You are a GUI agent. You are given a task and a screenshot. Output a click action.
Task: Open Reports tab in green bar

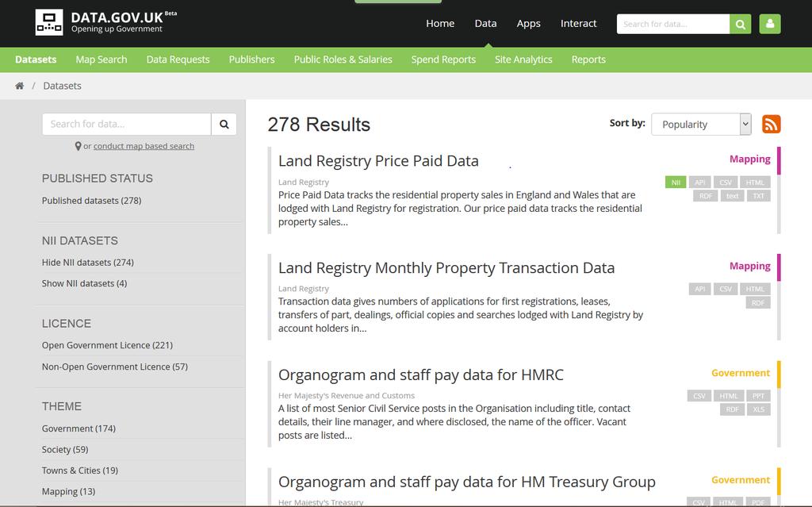[588, 59]
